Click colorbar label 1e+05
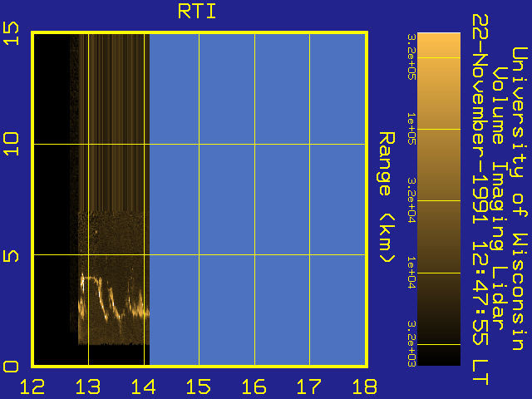This screenshot has width=532, height=399. (x=411, y=129)
